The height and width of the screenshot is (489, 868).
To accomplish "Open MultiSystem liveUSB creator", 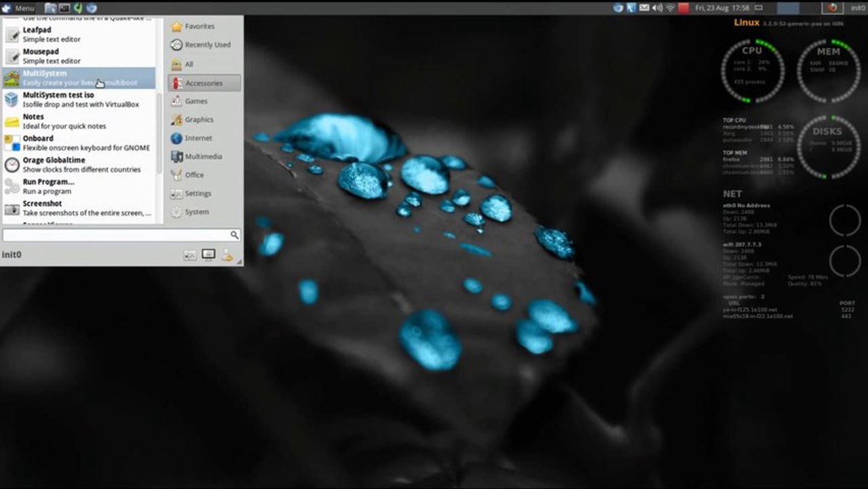I will coord(79,78).
